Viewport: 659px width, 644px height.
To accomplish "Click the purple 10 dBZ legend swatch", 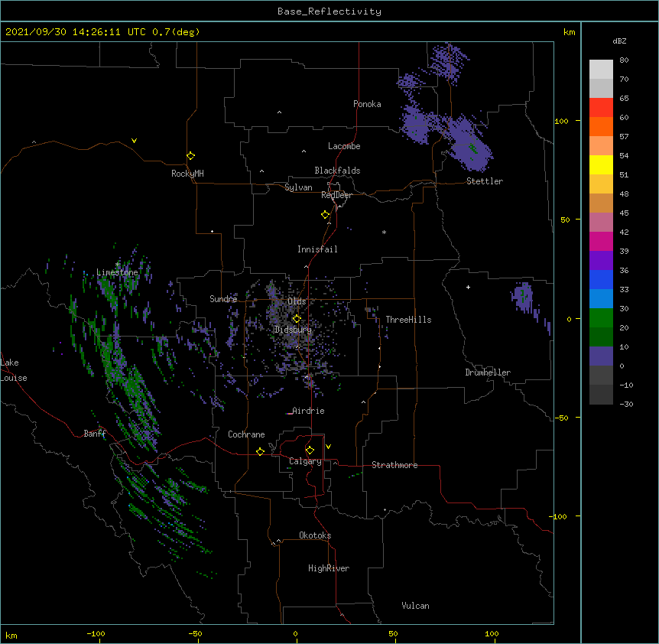I will pyautogui.click(x=601, y=356).
